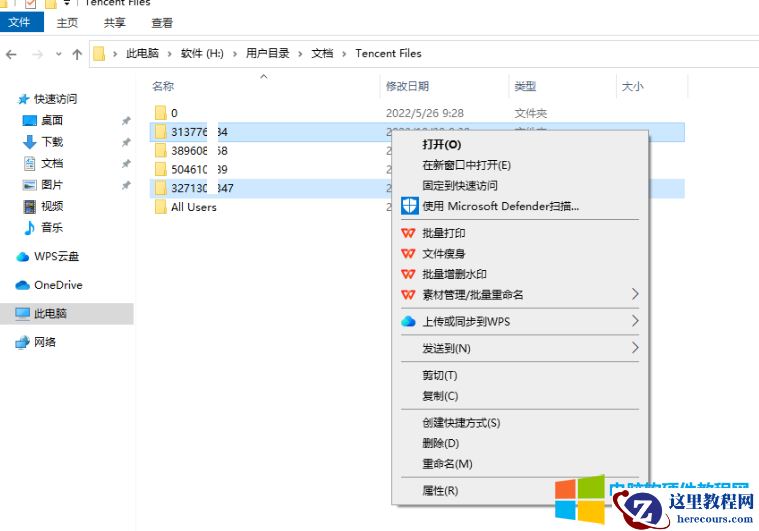Open 图片 in quick access
Viewport: 759px width, 531px height.
(x=52, y=184)
